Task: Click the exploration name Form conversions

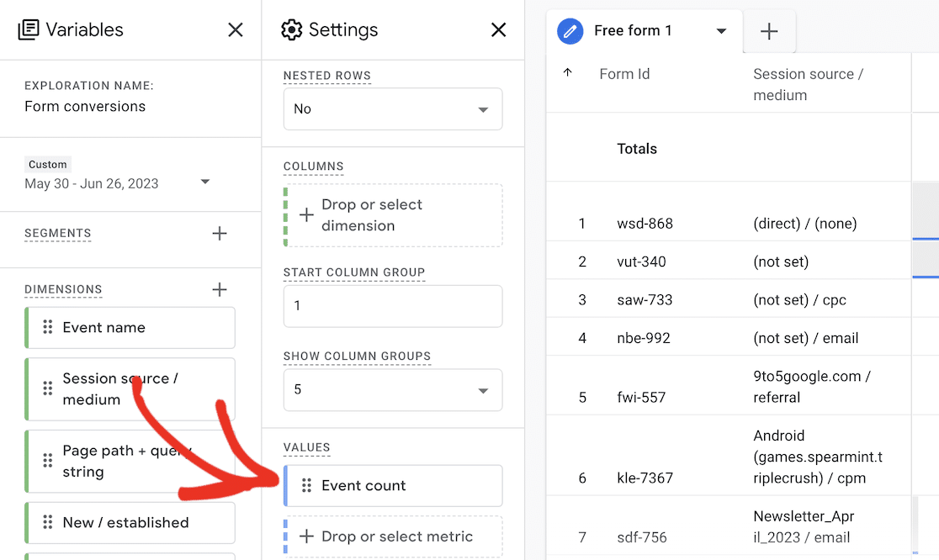Action: pyautogui.click(x=85, y=107)
